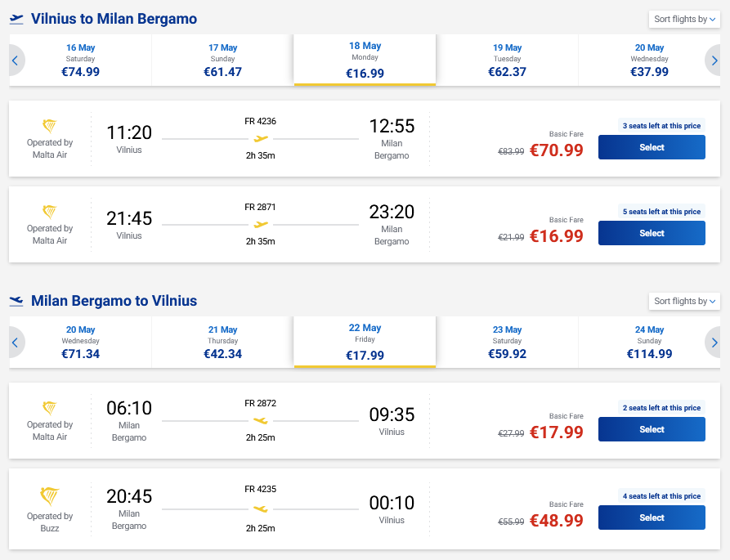Select the 21:45 Vilnius flight at €16.99
The width and height of the screenshot is (730, 560).
pos(652,233)
